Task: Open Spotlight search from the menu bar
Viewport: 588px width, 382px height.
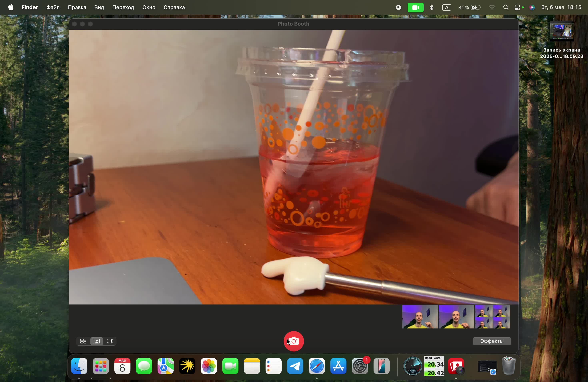Action: 505,7
